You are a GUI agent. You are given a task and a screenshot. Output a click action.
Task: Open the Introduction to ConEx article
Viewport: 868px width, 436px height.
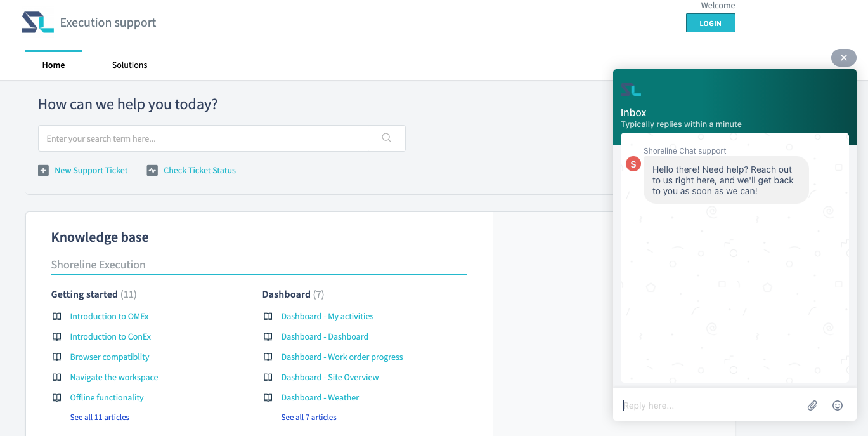click(110, 336)
